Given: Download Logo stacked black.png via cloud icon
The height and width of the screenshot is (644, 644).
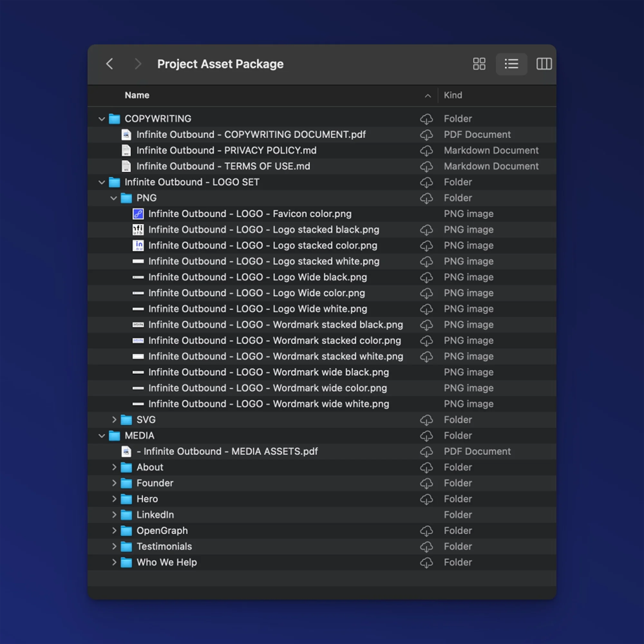Looking at the screenshot, I should point(426,230).
